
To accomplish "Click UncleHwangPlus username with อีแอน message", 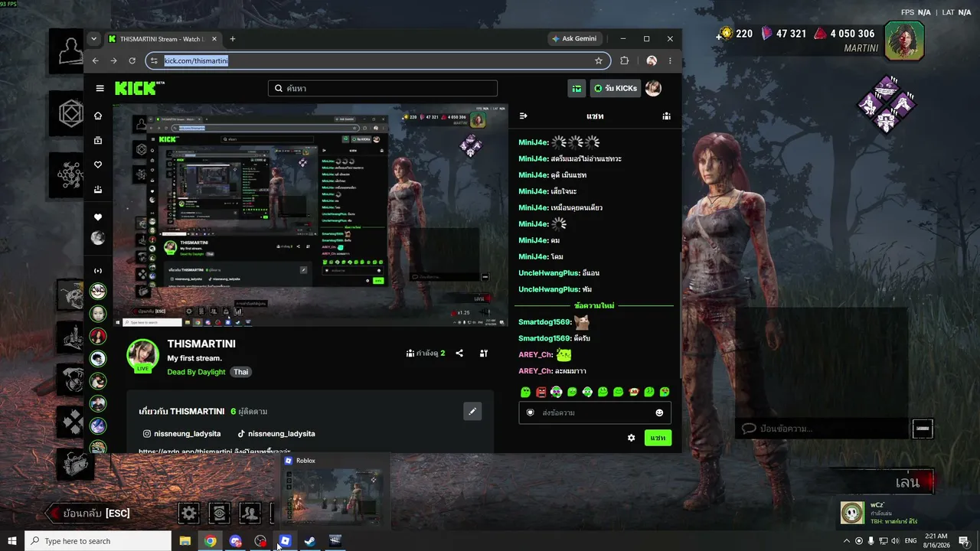I will click(x=548, y=272).
